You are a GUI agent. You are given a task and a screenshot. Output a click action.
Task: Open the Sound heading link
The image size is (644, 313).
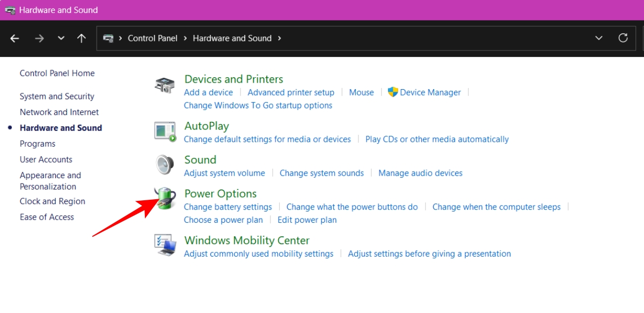pos(200,159)
